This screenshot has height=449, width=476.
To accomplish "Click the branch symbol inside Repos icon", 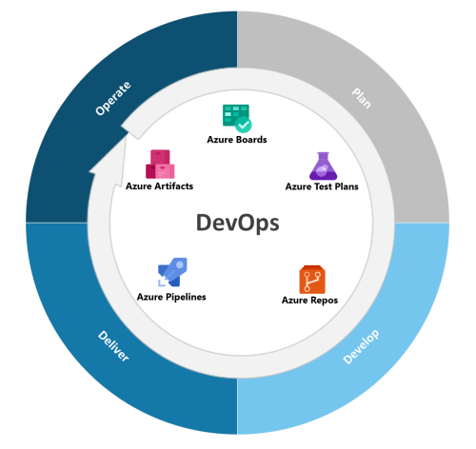I will coord(311,282).
